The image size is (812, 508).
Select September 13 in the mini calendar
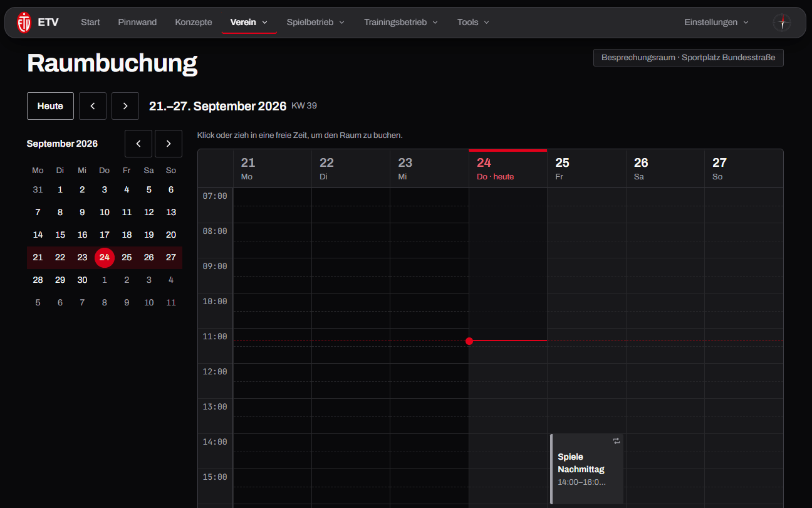point(171,213)
